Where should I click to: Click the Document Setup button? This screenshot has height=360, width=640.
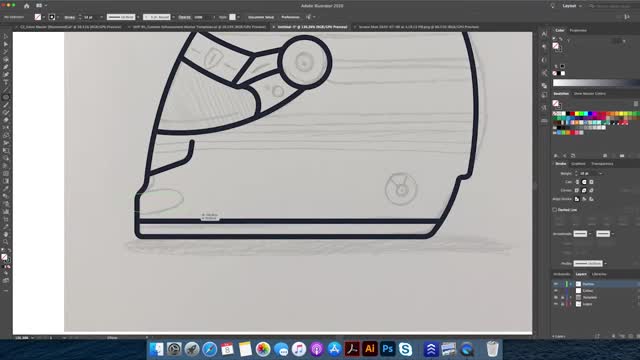[261, 17]
